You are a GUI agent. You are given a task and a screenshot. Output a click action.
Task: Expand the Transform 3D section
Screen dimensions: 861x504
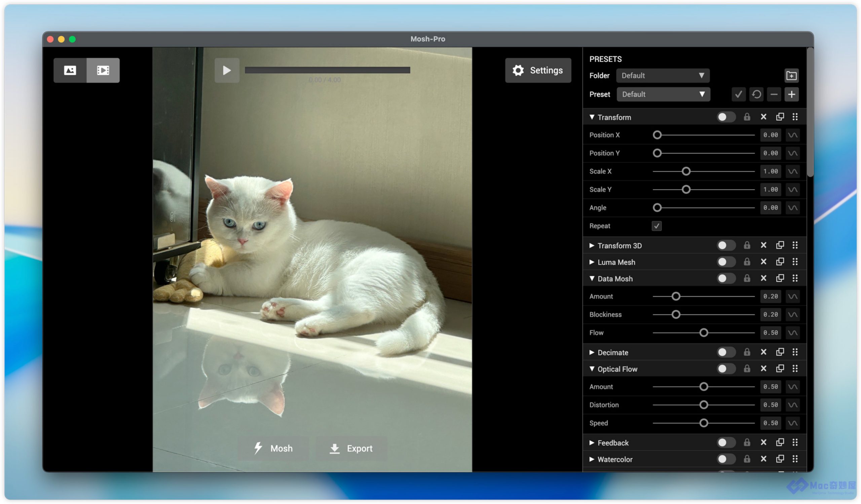coord(592,245)
